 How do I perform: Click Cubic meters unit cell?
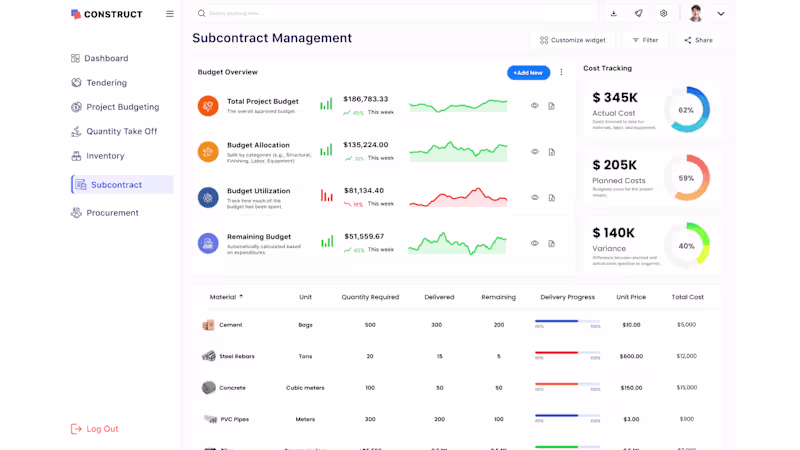click(305, 388)
